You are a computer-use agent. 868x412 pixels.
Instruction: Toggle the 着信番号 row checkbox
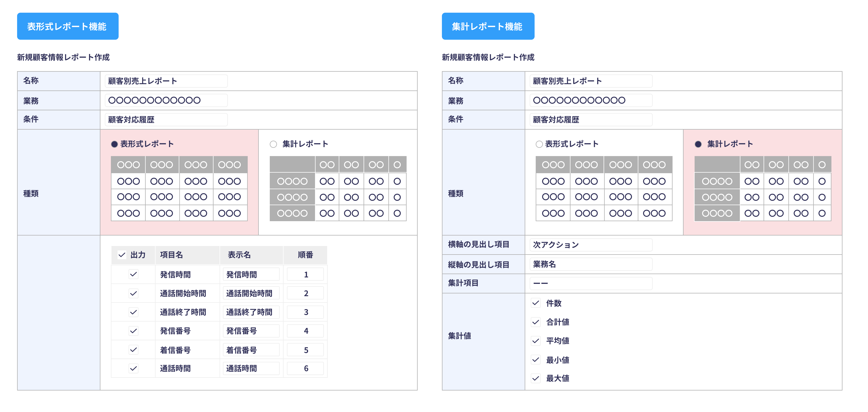(x=134, y=350)
